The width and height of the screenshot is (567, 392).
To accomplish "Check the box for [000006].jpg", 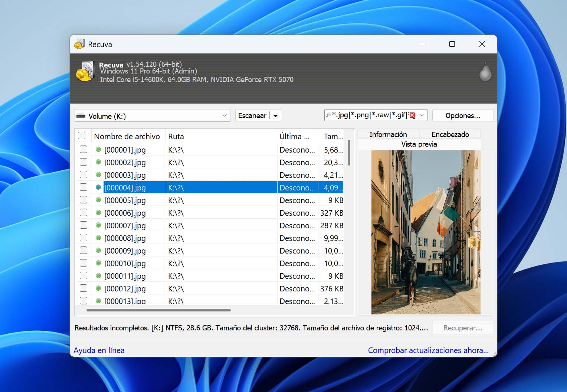I will 83,212.
